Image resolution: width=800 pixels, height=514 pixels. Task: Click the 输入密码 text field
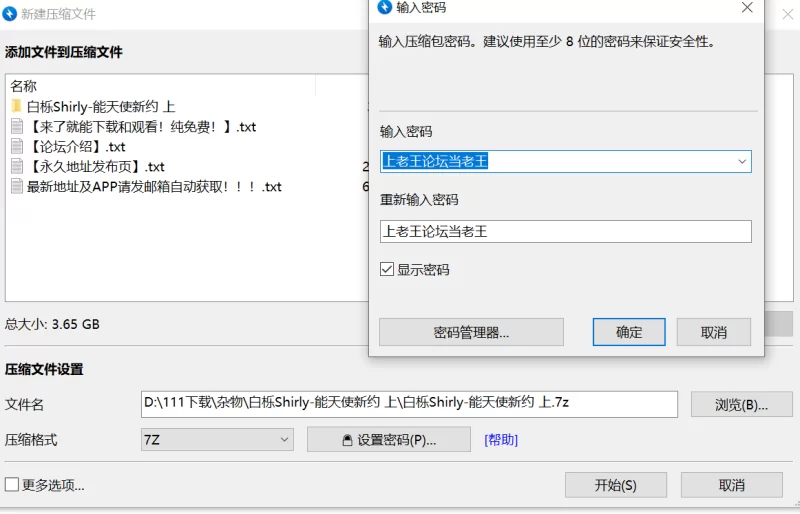click(x=565, y=161)
